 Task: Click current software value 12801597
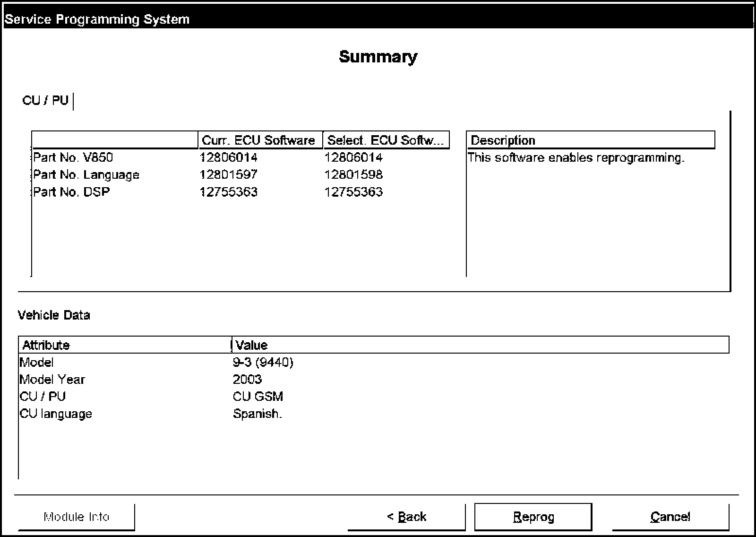pos(229,174)
